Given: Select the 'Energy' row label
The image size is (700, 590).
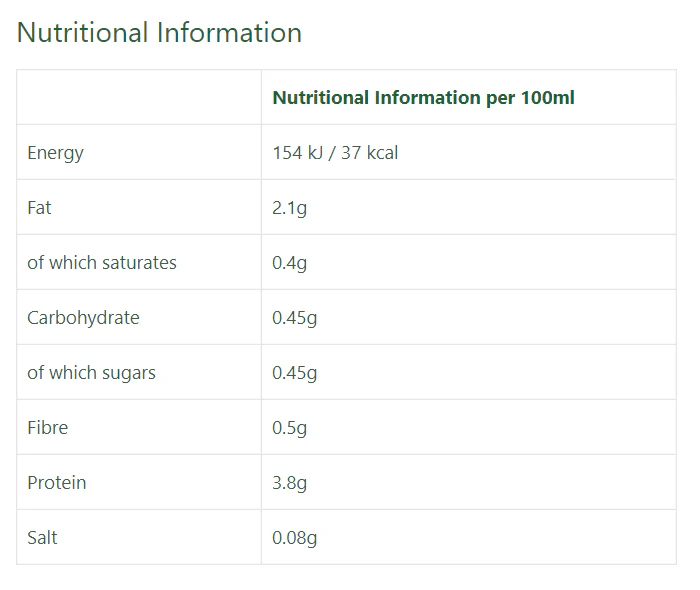Looking at the screenshot, I should 55,153.
